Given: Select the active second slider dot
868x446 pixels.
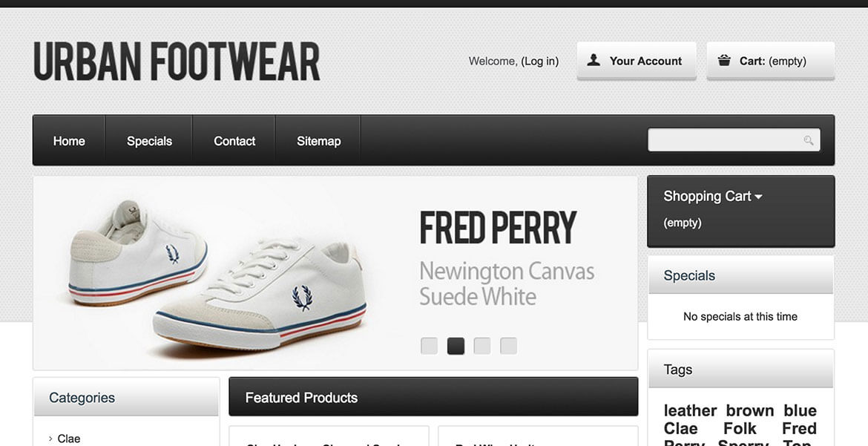Looking at the screenshot, I should 456,346.
